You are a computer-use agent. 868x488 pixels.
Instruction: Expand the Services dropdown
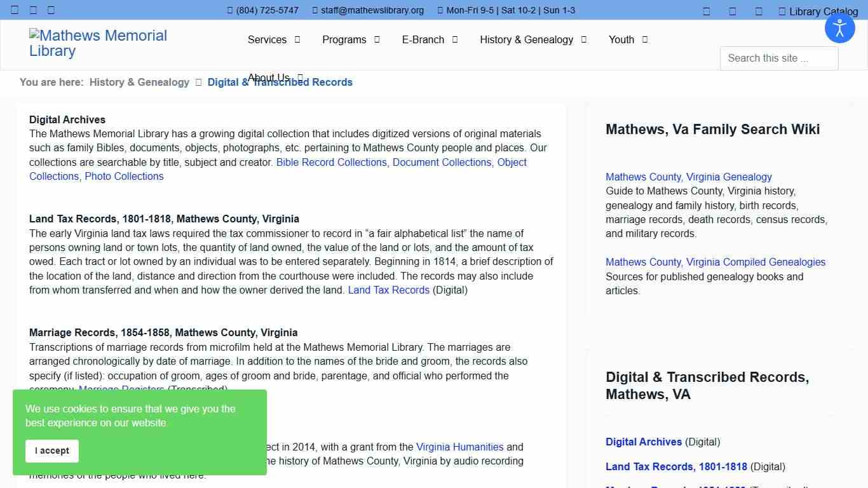tap(267, 39)
